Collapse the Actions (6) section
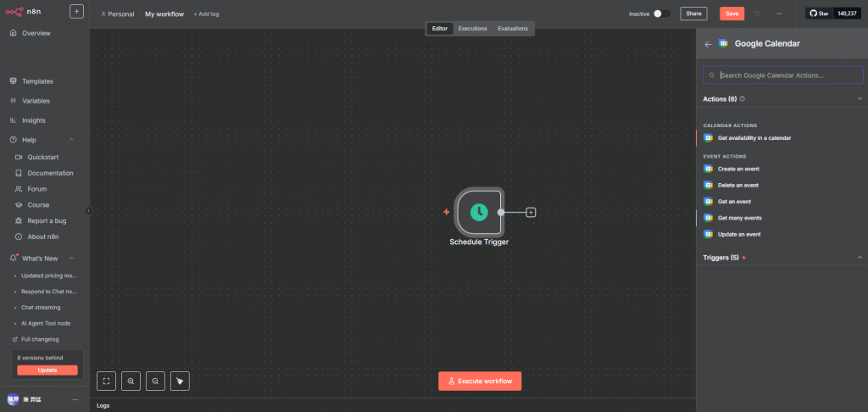Viewport: 868px width, 412px height. 860,98
